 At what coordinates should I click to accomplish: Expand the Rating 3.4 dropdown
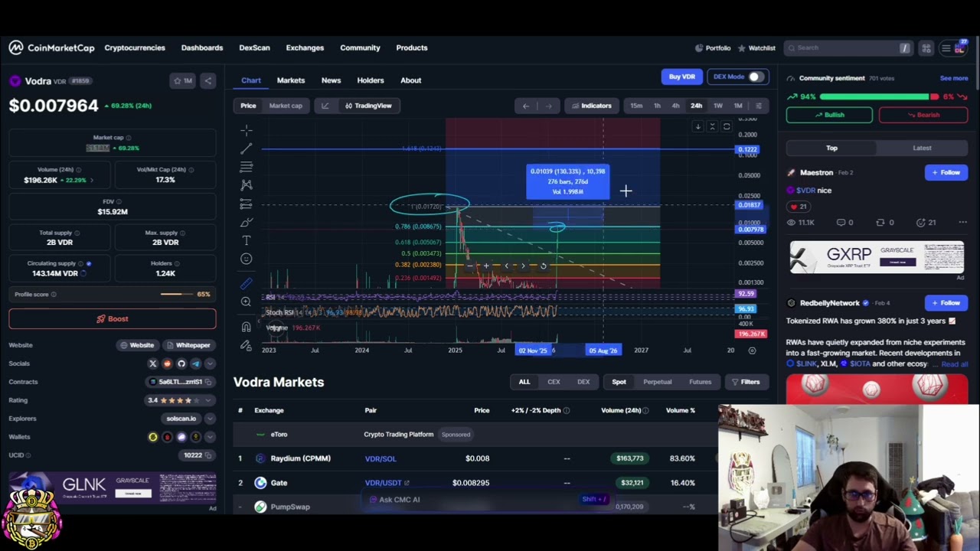tap(210, 400)
